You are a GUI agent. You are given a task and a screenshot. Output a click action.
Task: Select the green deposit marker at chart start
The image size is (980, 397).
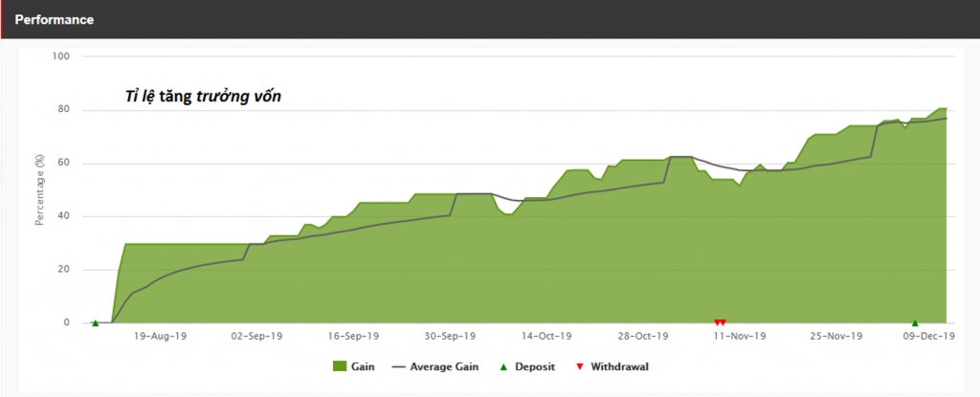pyautogui.click(x=95, y=323)
